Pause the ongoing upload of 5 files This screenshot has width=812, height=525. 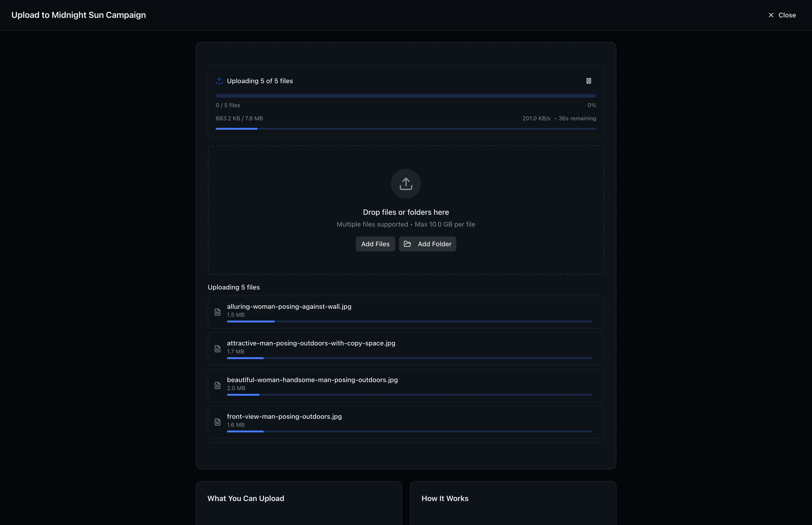[589, 81]
